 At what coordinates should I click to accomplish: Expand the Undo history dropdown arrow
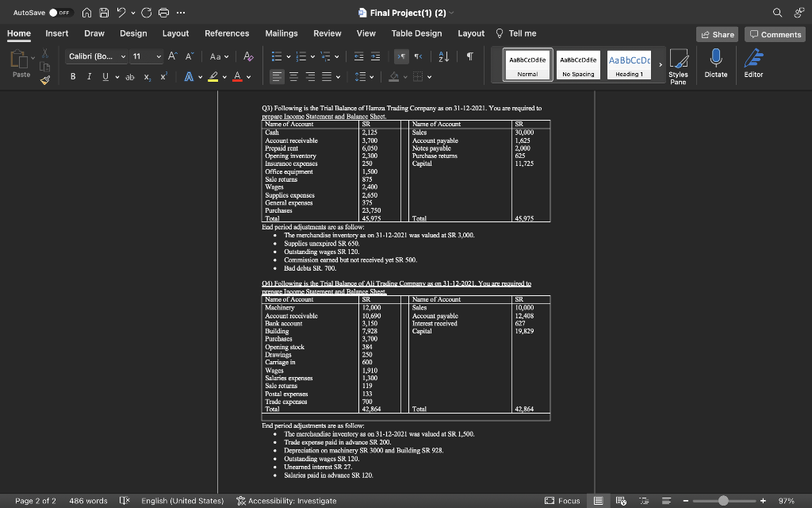click(133, 13)
